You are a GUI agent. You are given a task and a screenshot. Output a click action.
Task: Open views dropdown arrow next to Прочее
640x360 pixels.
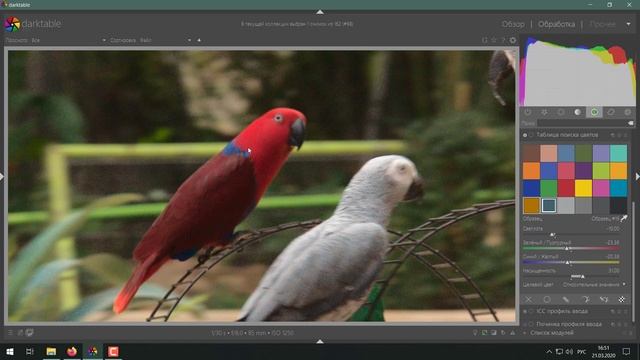pos(628,24)
